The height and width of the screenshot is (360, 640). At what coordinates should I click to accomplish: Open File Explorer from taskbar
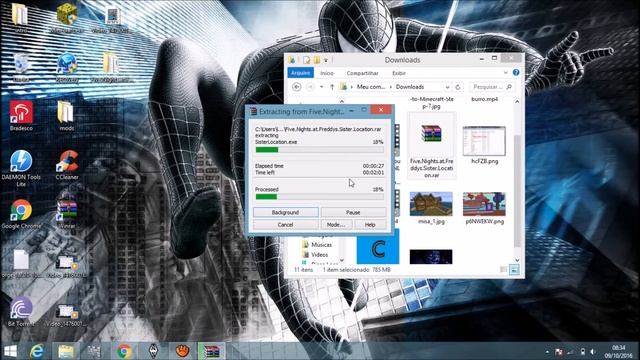66,351
